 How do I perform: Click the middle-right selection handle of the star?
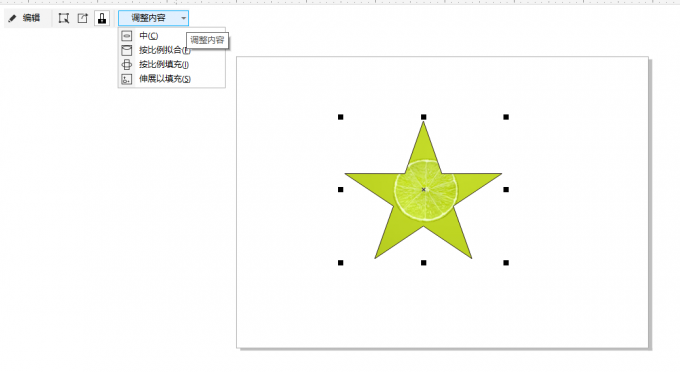point(506,189)
